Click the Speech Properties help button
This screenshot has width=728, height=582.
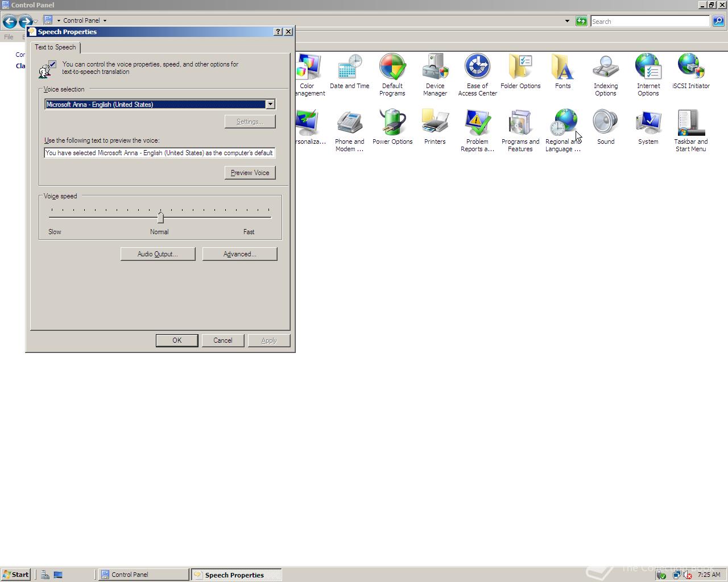coord(278,32)
